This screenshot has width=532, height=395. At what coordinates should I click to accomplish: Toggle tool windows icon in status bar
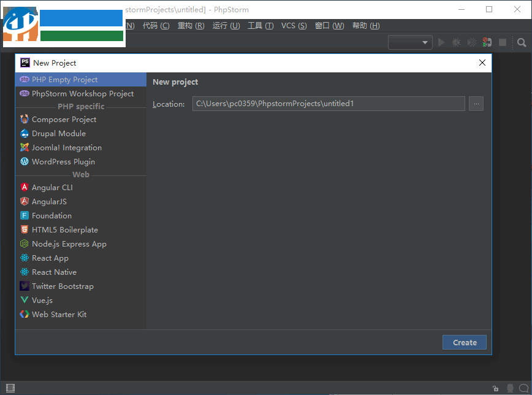10,388
